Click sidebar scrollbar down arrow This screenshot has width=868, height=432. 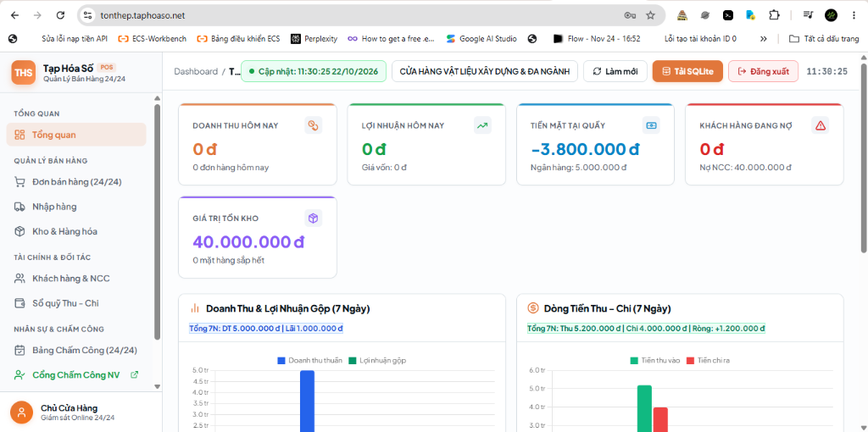[157, 386]
